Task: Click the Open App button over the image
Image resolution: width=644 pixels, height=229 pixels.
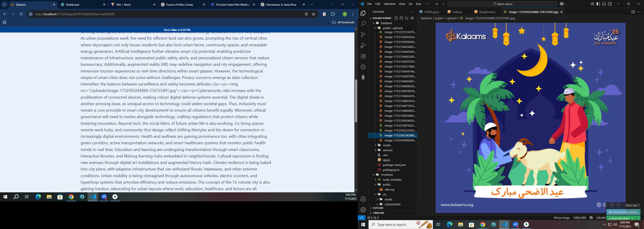Action: pos(633,205)
